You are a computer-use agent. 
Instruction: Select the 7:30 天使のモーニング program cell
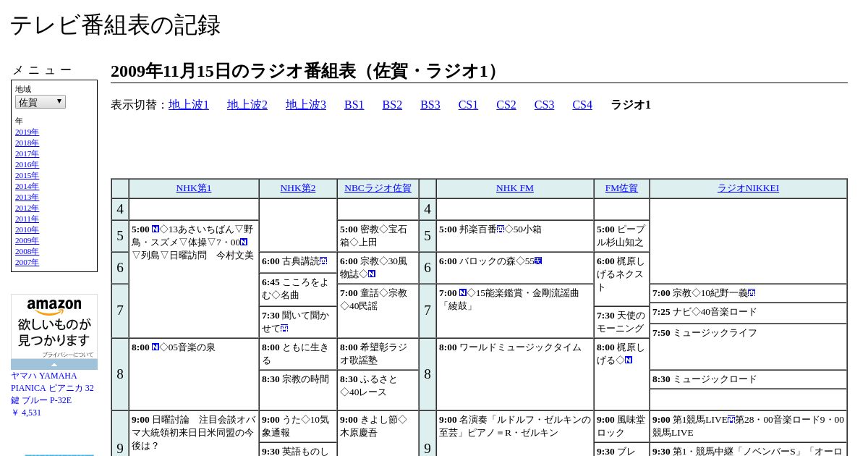[621, 322]
